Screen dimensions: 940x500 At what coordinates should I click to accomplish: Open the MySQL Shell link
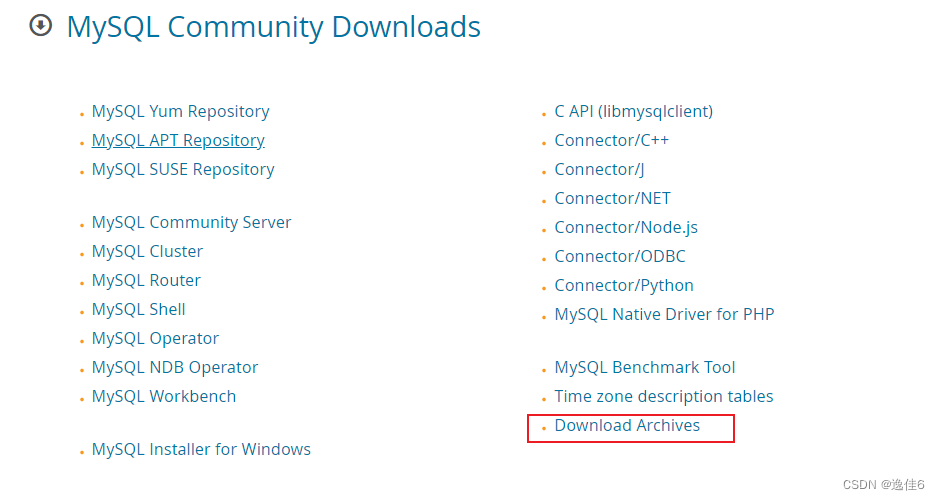click(138, 309)
